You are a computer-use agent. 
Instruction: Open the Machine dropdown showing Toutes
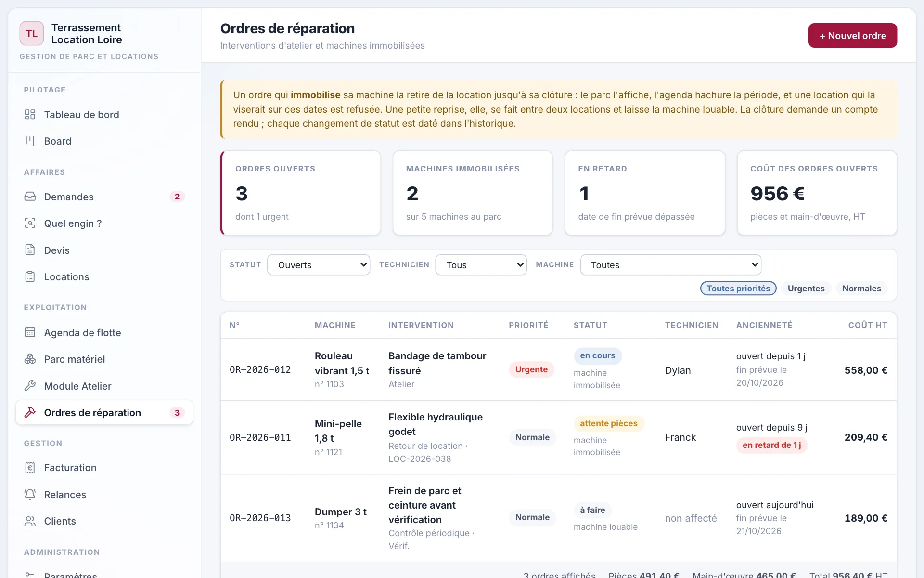coord(671,265)
